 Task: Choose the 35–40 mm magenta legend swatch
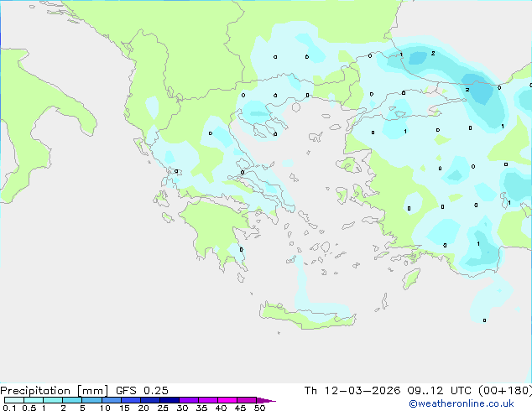click(x=208, y=400)
